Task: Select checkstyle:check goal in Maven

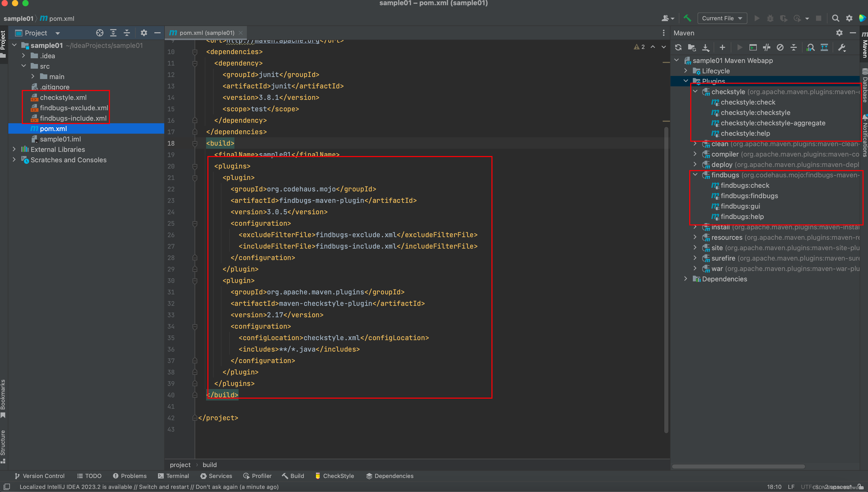Action: coord(748,102)
